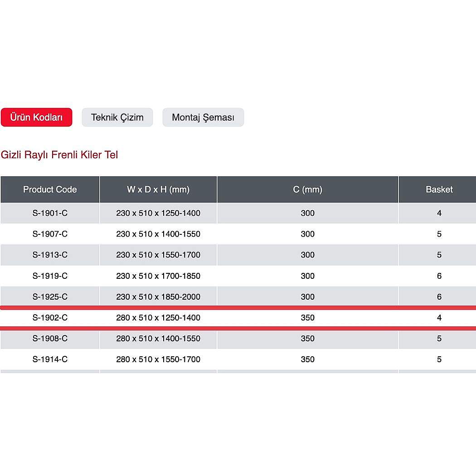Click dimensions 230 x 510 x 1700-1850
The height and width of the screenshot is (476, 476).
[x=158, y=276]
